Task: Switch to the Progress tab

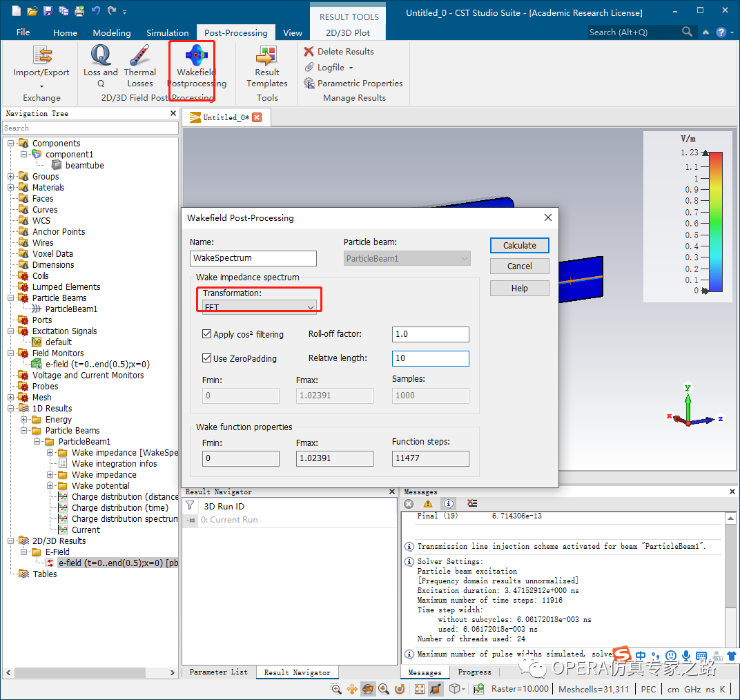Action: 474,672
